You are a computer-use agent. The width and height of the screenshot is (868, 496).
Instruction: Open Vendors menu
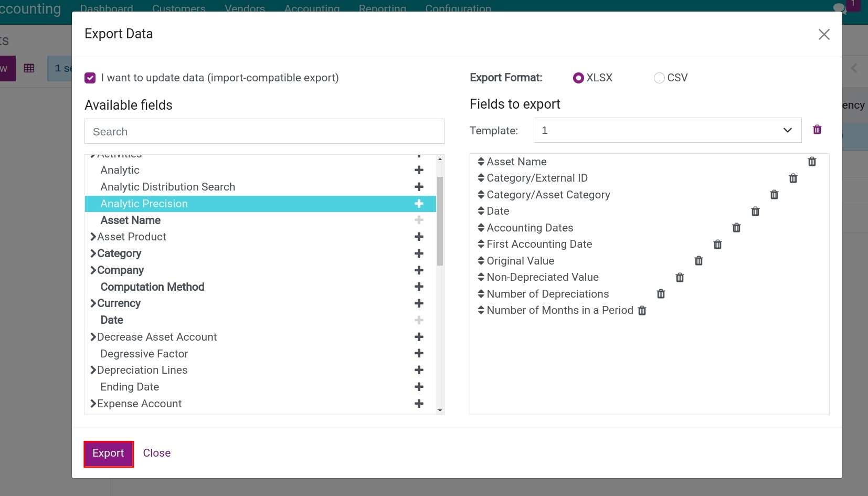tap(245, 8)
